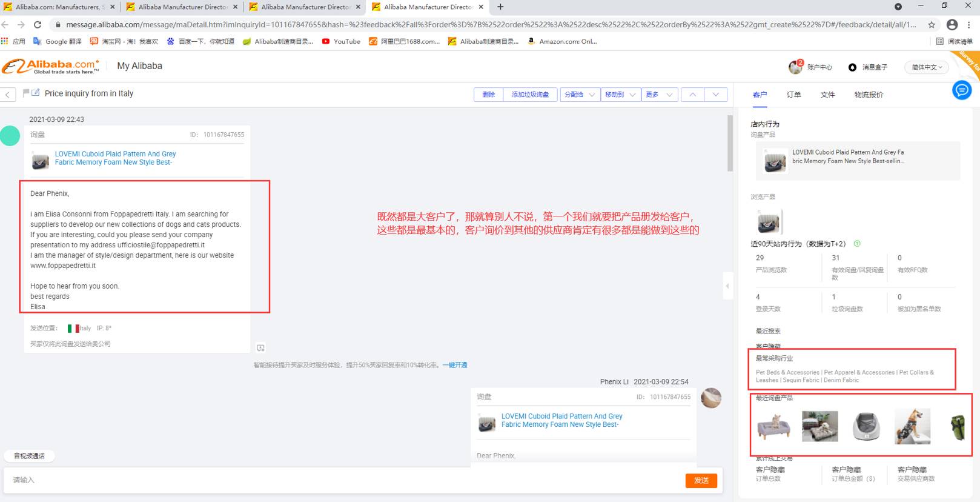Open second recent inquiry product, dog bed photo

tap(820, 427)
